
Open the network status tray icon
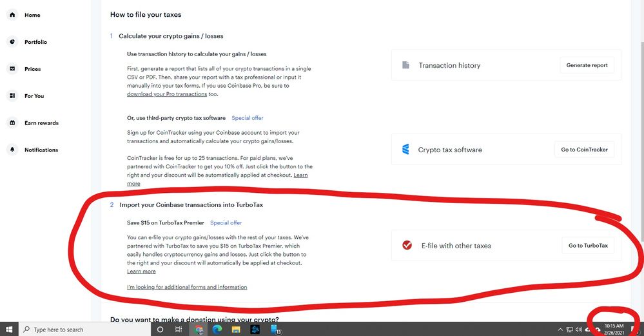tap(570, 330)
